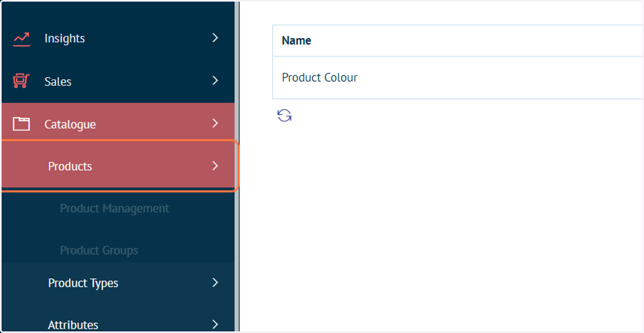Select the Products submenu item
Image resolution: width=644 pixels, height=333 pixels.
[x=118, y=166]
